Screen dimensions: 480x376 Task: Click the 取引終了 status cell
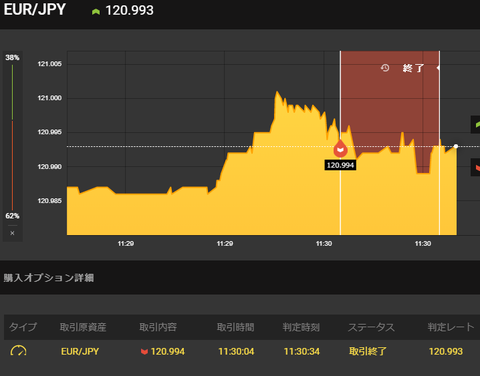368,351
